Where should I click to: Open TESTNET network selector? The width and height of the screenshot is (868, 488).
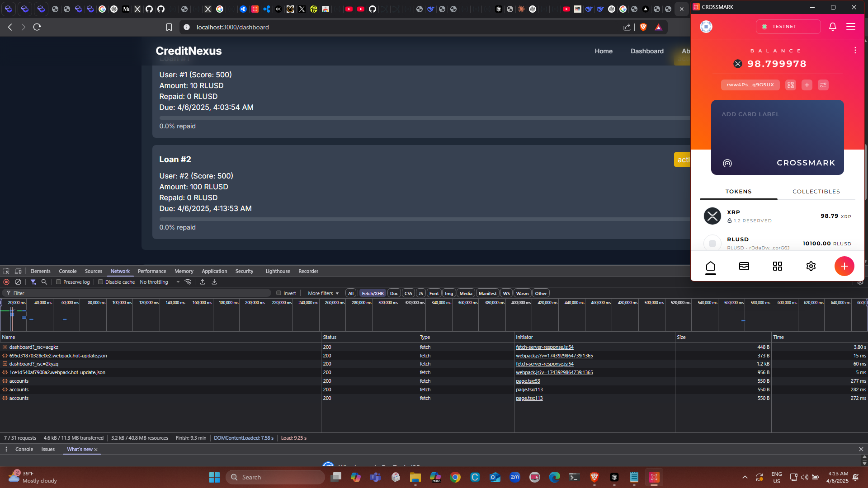tap(788, 27)
